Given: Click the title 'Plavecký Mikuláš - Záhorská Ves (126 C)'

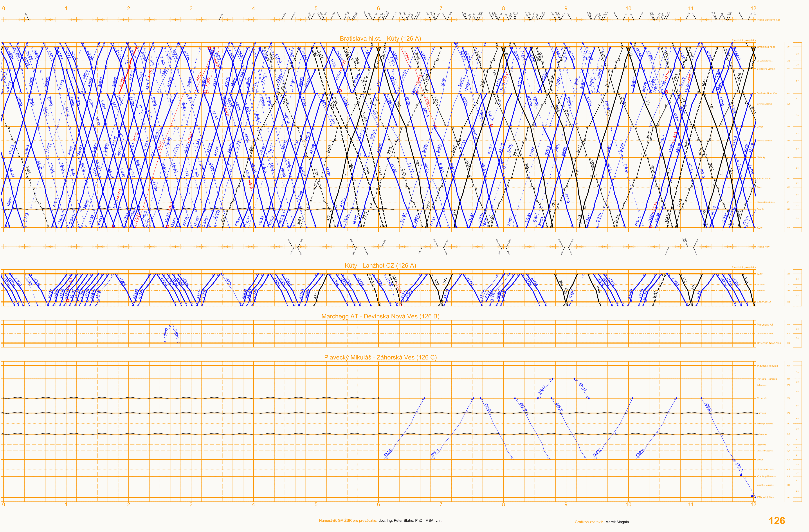Looking at the screenshot, I should tap(380, 357).
